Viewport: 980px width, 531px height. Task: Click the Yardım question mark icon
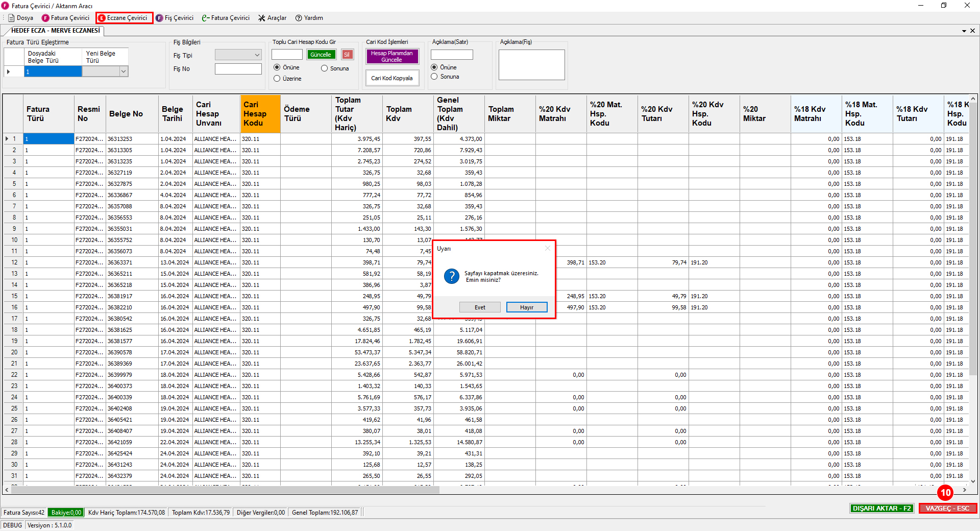coord(299,18)
